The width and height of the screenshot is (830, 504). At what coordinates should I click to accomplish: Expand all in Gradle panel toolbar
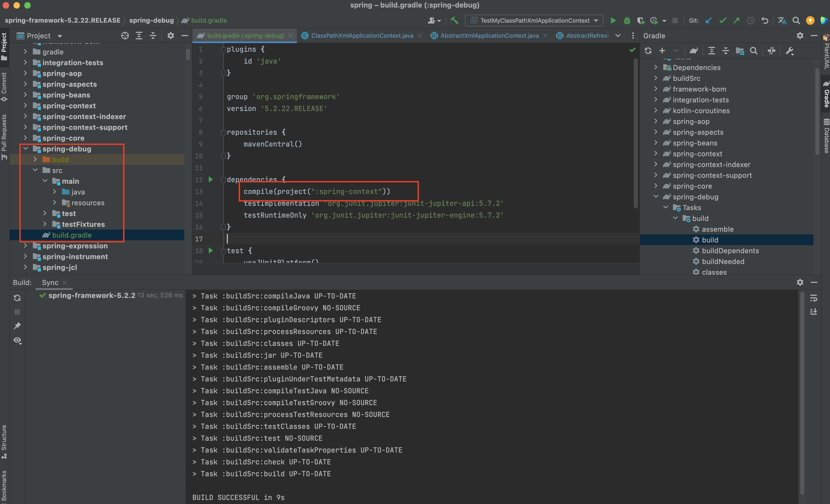click(x=711, y=51)
